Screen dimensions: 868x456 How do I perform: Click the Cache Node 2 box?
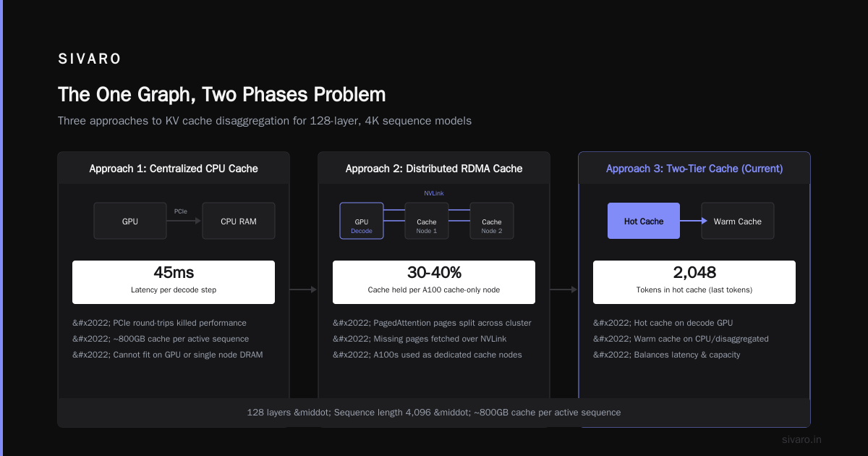click(x=492, y=221)
